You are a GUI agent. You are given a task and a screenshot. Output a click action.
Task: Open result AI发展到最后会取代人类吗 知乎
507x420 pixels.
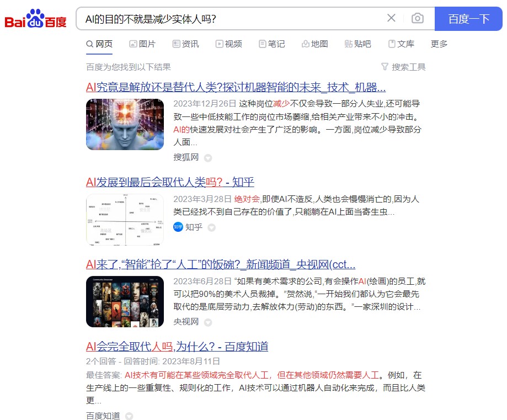pos(170,182)
